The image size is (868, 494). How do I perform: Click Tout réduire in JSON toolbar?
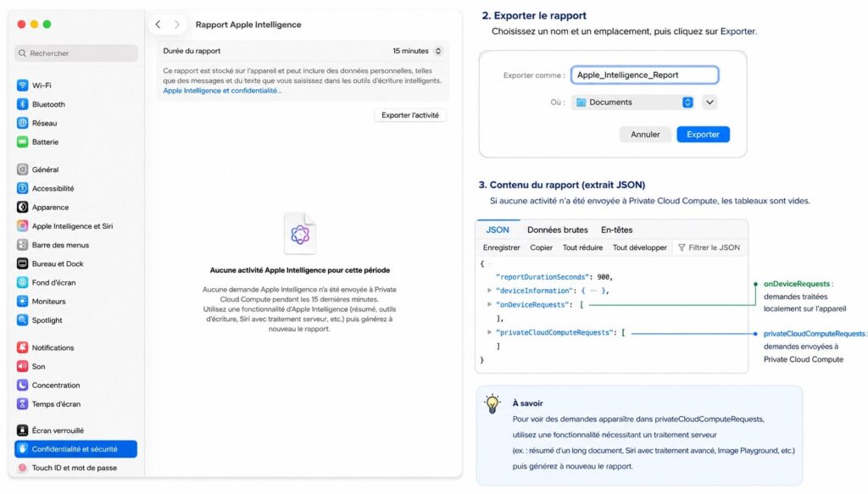click(x=582, y=247)
